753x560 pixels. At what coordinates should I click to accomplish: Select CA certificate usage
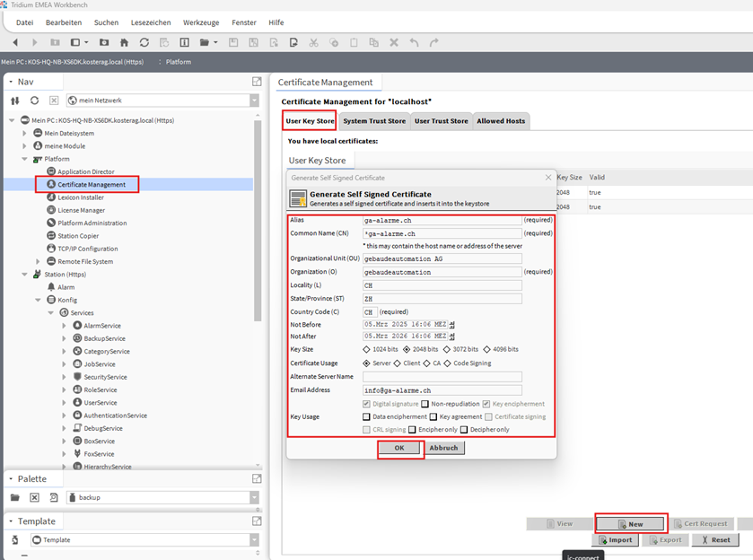coord(427,363)
